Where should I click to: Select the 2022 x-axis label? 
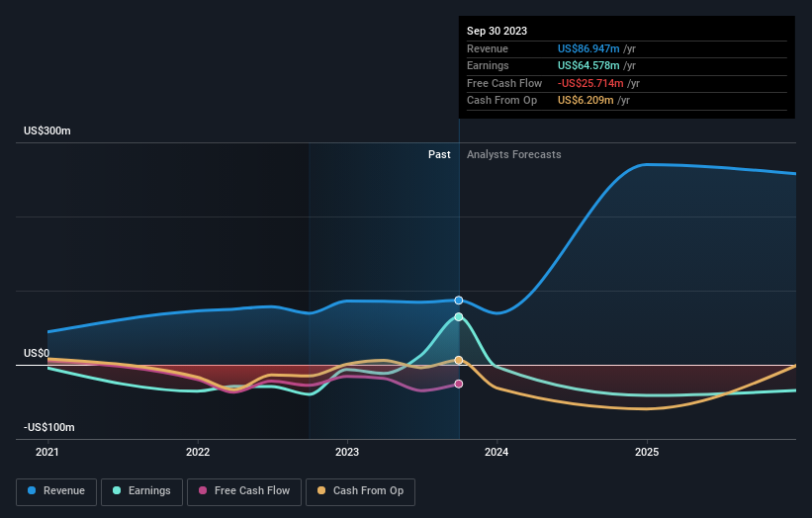click(198, 453)
